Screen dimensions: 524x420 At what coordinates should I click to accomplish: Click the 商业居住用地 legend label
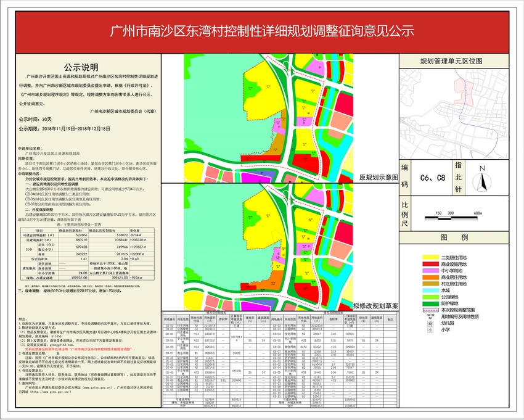pos(454,277)
